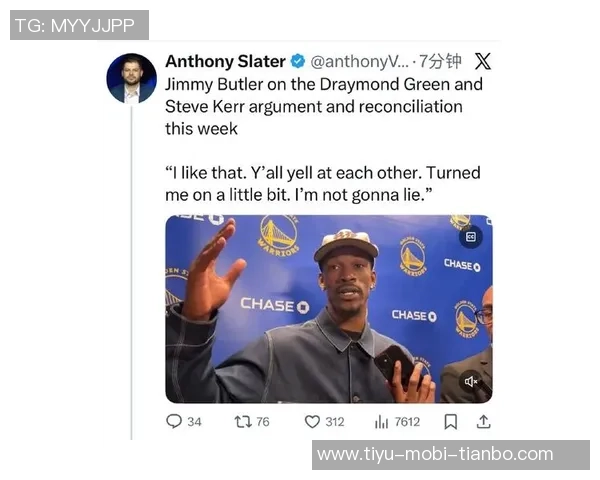Open Anthony Slater's profile picture
Screen dimensions: 600x480
[x=131, y=78]
